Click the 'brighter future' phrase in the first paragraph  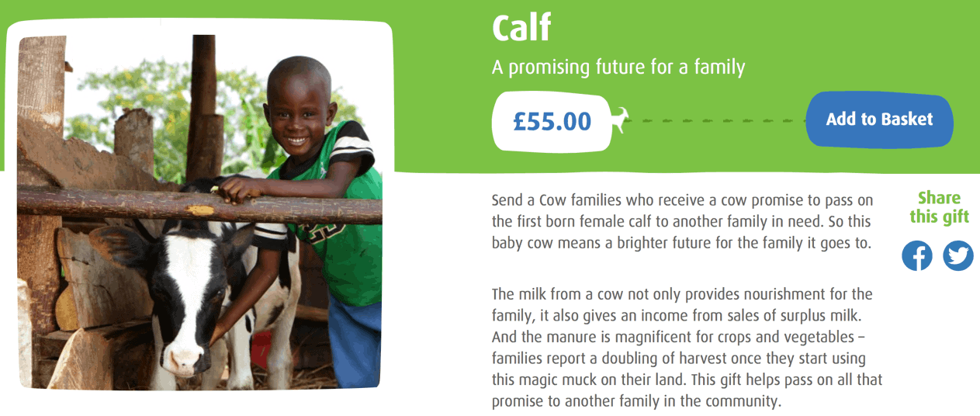pyautogui.click(x=677, y=242)
